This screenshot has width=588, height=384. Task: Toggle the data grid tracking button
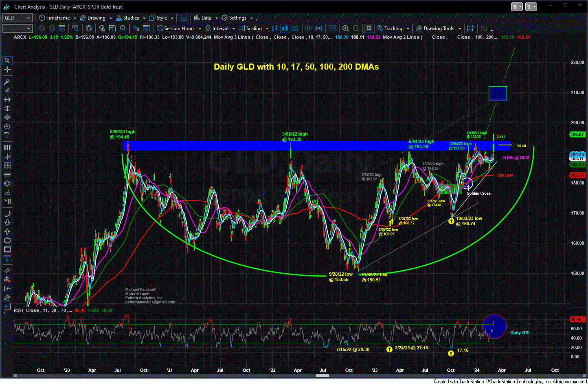click(369, 29)
